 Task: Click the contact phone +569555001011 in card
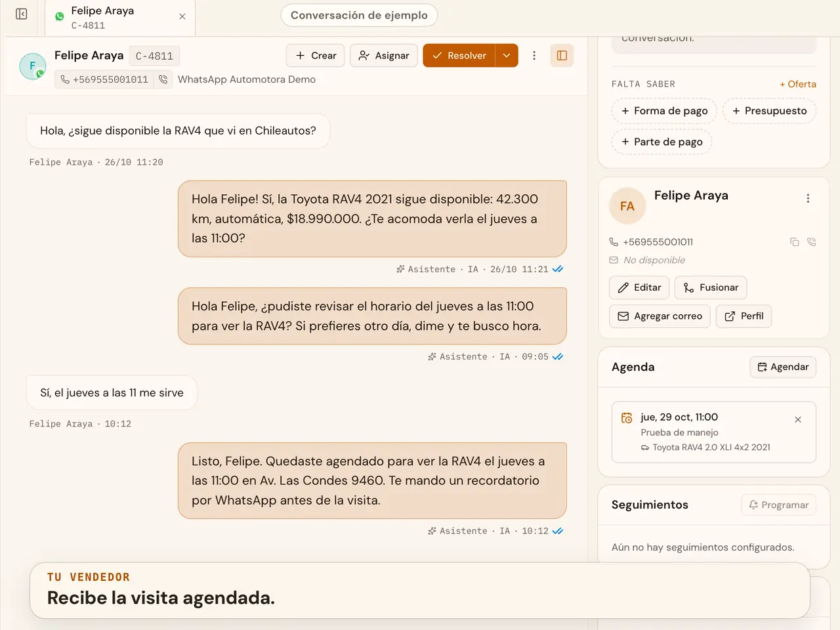[x=658, y=242]
